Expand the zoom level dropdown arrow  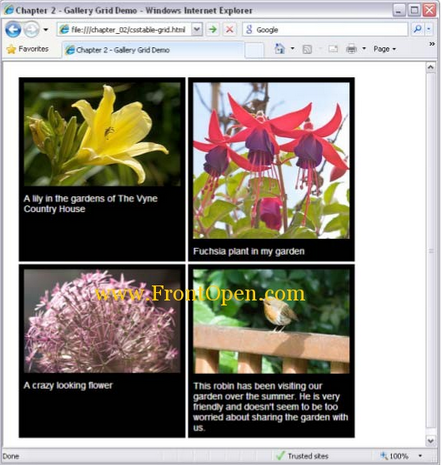click(x=420, y=456)
